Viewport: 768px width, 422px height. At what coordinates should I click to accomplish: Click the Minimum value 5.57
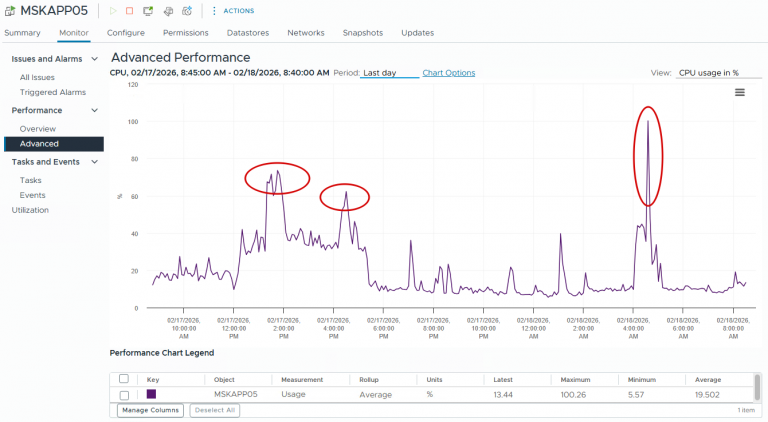tap(636, 395)
